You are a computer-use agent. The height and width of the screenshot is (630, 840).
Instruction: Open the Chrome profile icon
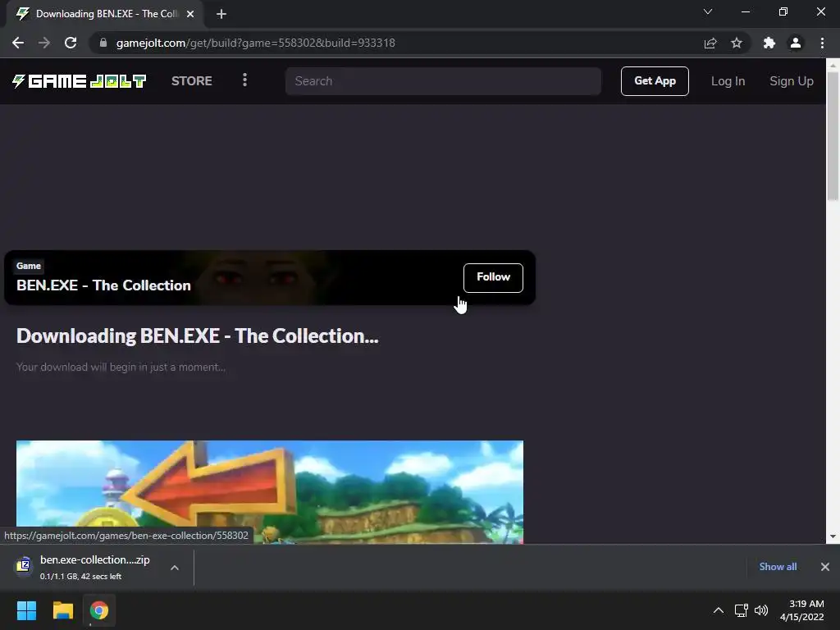pyautogui.click(x=796, y=43)
